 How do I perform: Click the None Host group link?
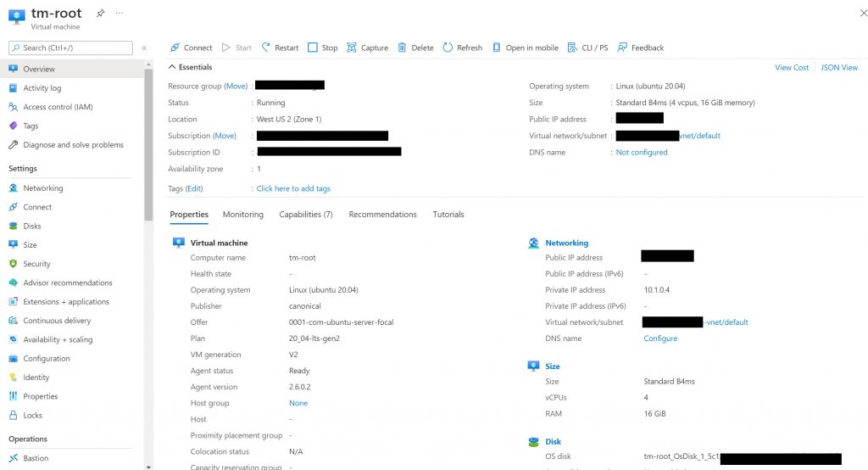298,404
